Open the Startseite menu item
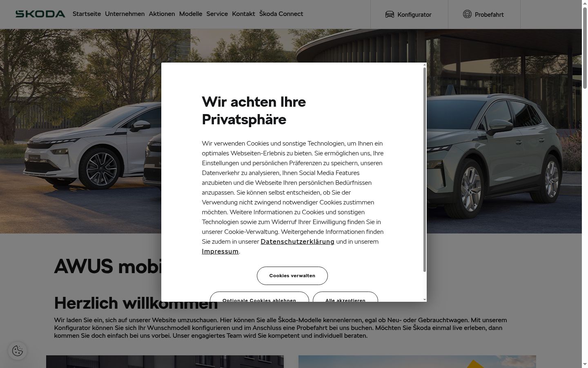 pyautogui.click(x=87, y=14)
